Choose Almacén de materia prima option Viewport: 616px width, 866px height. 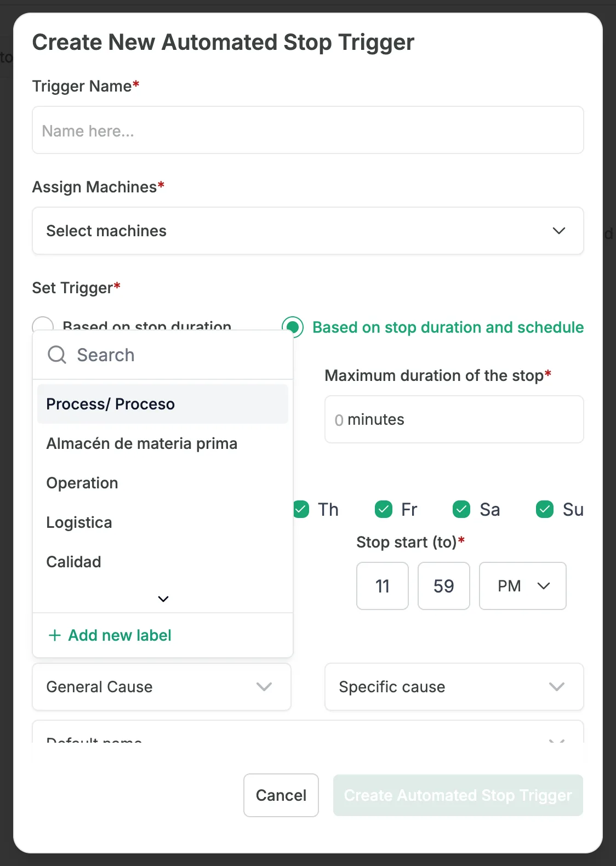[163, 443]
